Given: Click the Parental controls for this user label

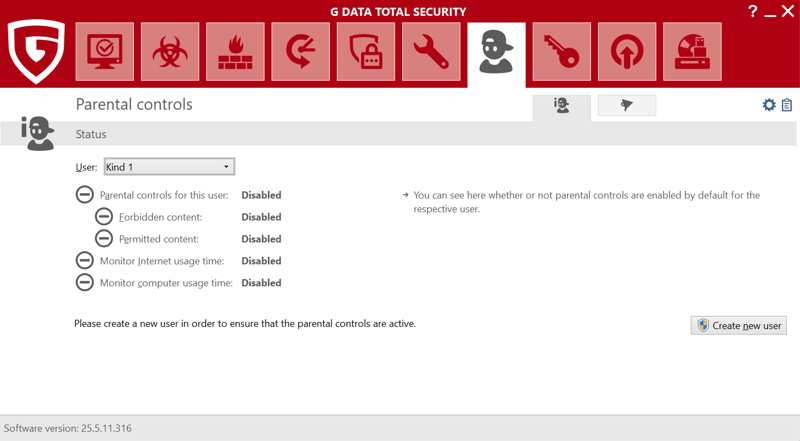Looking at the screenshot, I should [x=164, y=195].
